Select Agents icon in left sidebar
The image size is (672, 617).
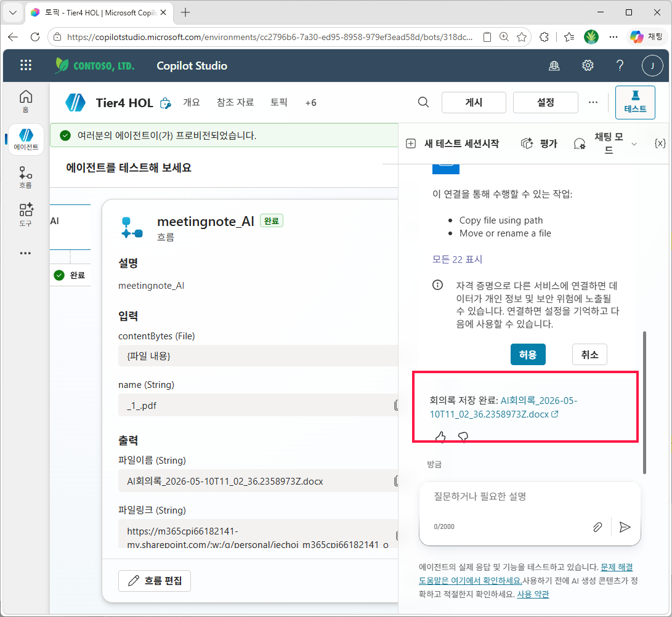click(26, 139)
